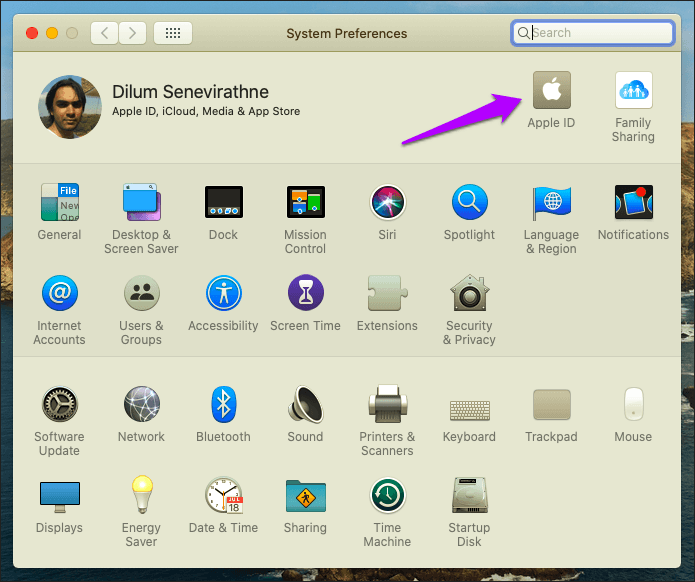Minimize the System Preferences window
Image resolution: width=695 pixels, height=582 pixels.
click(52, 33)
